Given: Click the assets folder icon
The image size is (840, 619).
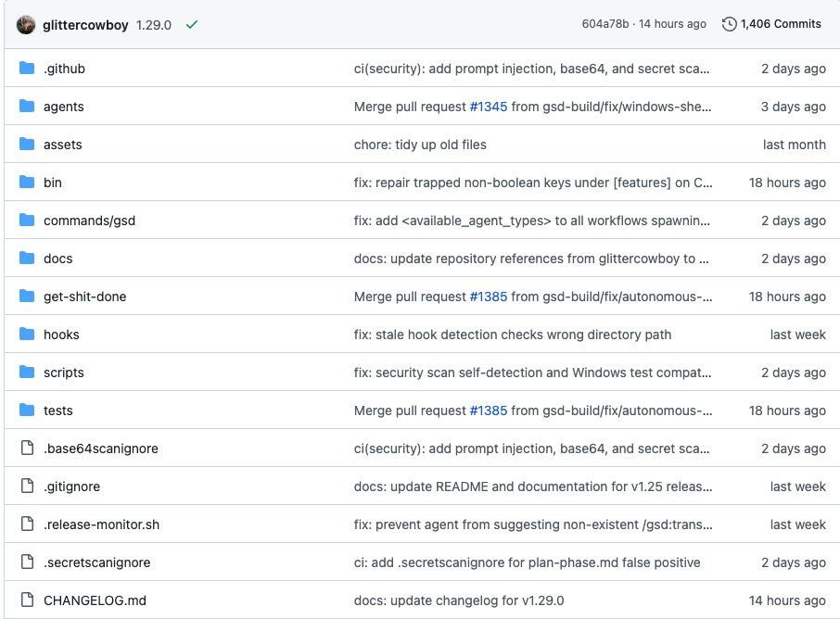Looking at the screenshot, I should point(27,144).
